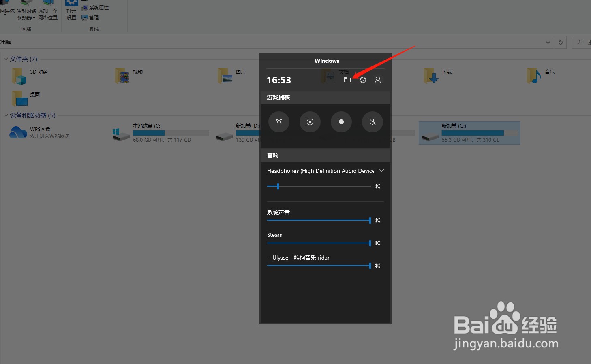
Task: Select the 视频 folder in Explorer
Action: pyautogui.click(x=129, y=76)
